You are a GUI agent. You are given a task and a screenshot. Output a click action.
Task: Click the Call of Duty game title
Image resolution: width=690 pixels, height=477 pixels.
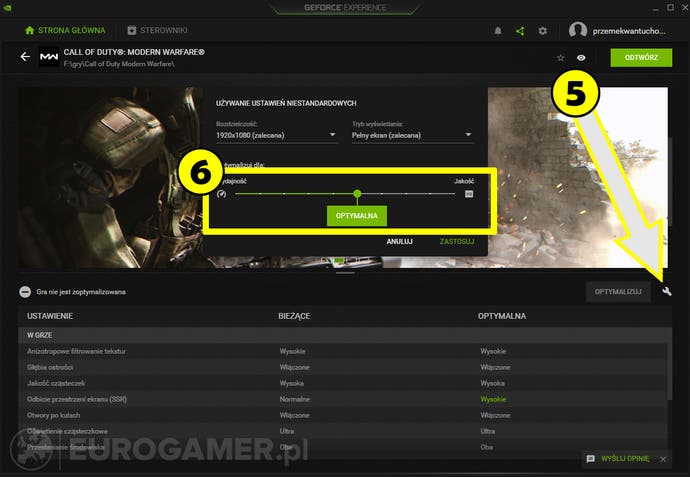(x=134, y=52)
